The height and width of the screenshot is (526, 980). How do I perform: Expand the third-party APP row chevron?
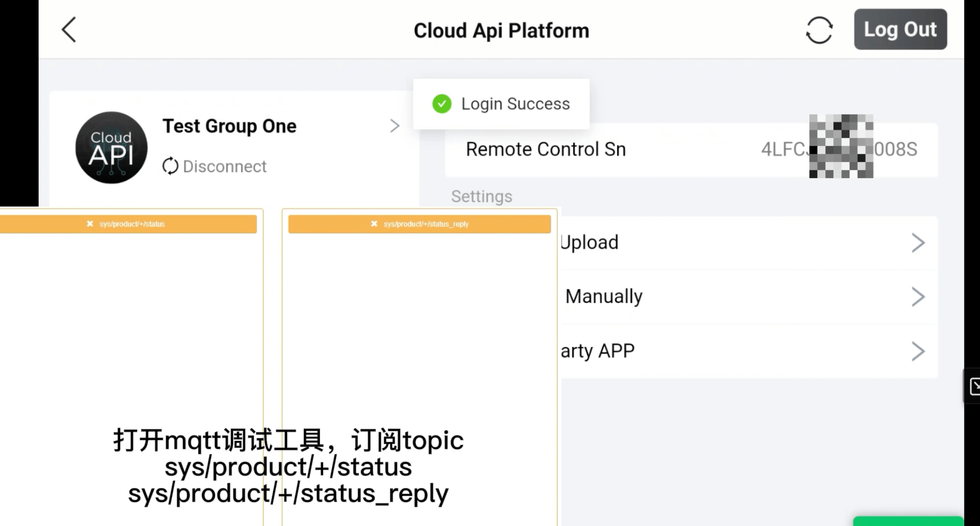click(x=917, y=351)
